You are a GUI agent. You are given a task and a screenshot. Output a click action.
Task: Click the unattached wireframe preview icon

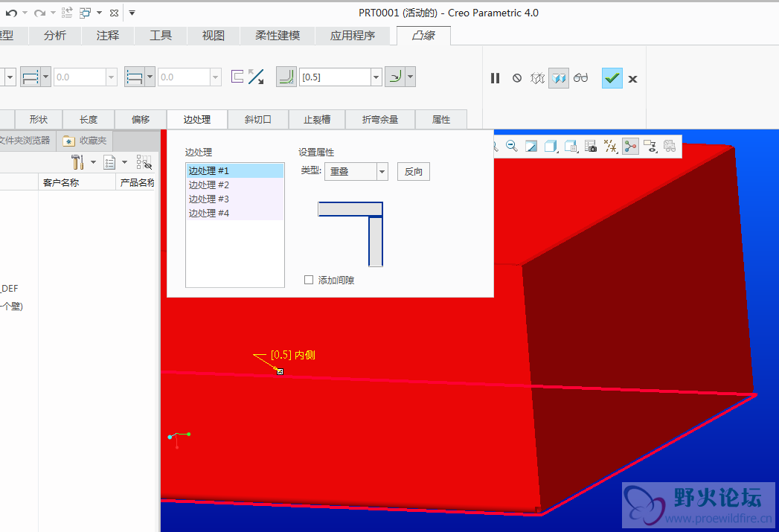537,78
